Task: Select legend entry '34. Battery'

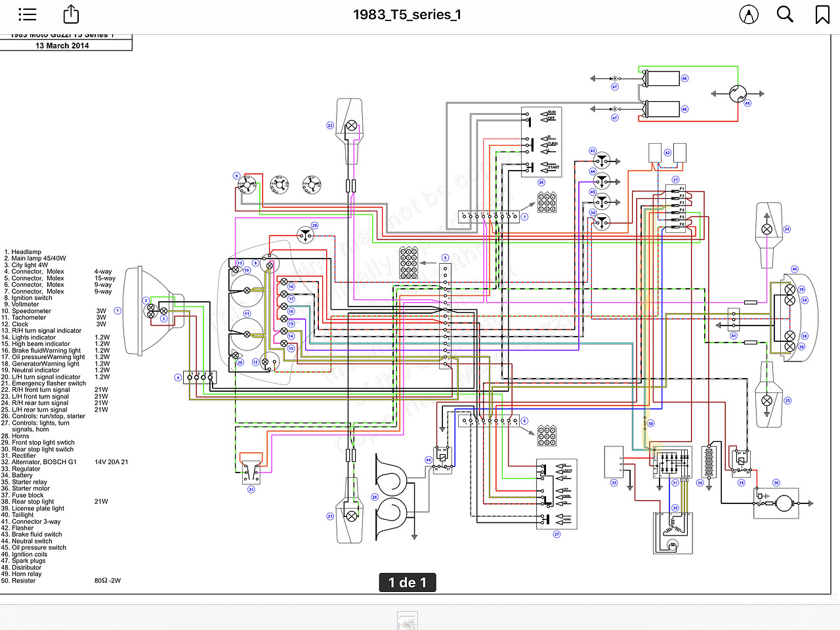Action: 17,475
